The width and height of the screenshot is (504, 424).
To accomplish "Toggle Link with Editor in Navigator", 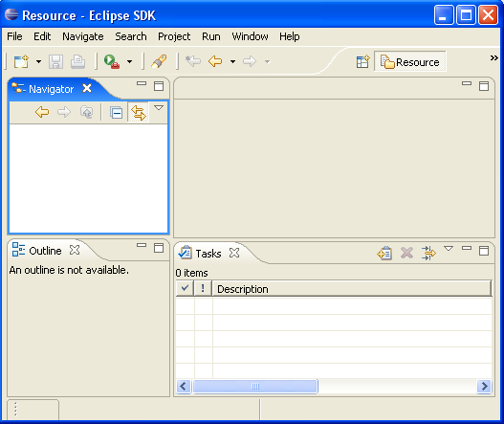I will pos(139,113).
